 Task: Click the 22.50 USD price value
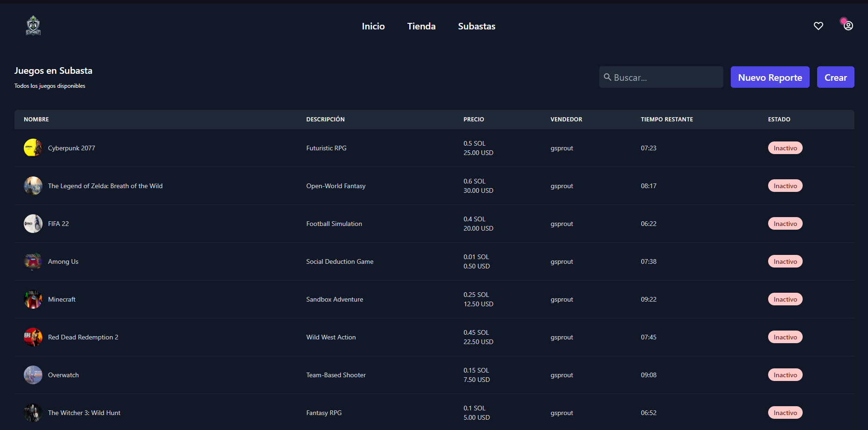tap(478, 342)
